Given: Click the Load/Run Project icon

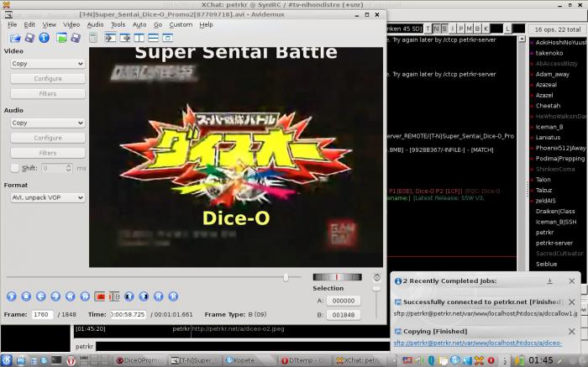Looking at the screenshot, I should click(61, 38).
